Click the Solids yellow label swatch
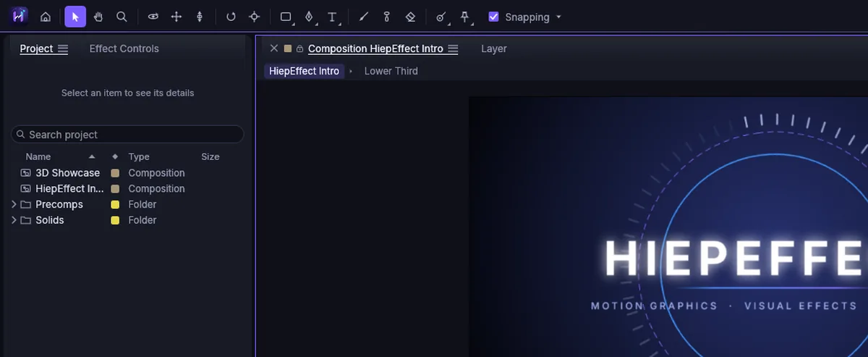This screenshot has width=868, height=357. (115, 220)
